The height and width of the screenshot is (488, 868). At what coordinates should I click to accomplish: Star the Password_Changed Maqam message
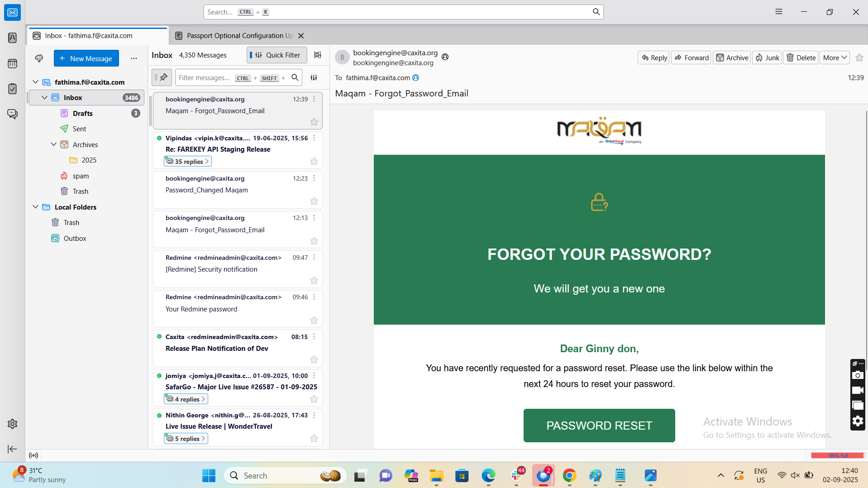coord(314,201)
